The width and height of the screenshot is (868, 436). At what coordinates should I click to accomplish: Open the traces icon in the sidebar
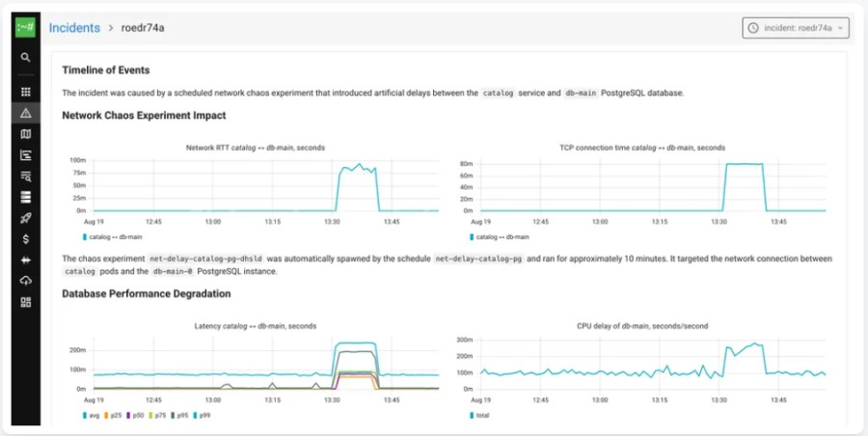click(x=25, y=155)
